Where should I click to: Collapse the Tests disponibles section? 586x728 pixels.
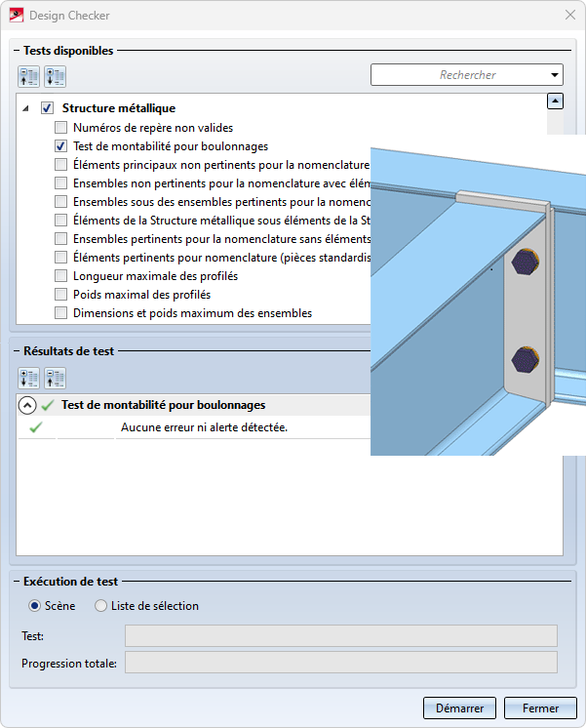(x=17, y=50)
